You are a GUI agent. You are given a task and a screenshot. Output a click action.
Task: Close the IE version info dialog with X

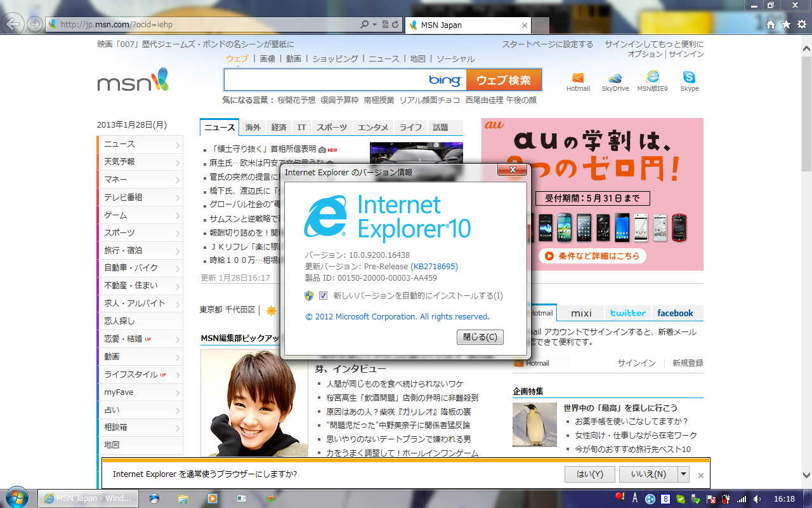point(512,170)
